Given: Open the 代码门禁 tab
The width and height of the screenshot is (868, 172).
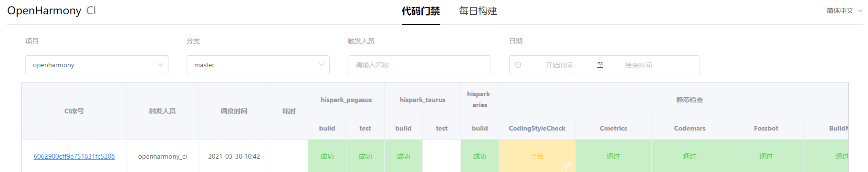Looking at the screenshot, I should pos(420,11).
